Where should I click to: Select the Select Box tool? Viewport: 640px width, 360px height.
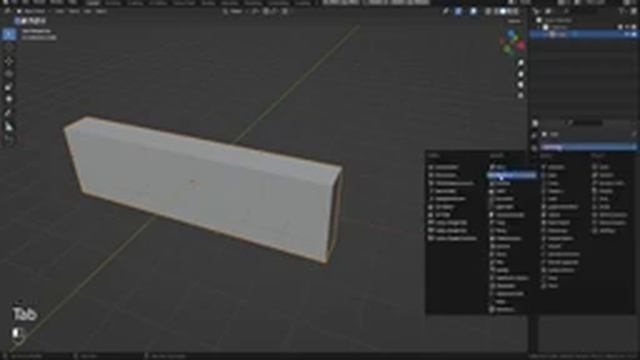[9, 35]
